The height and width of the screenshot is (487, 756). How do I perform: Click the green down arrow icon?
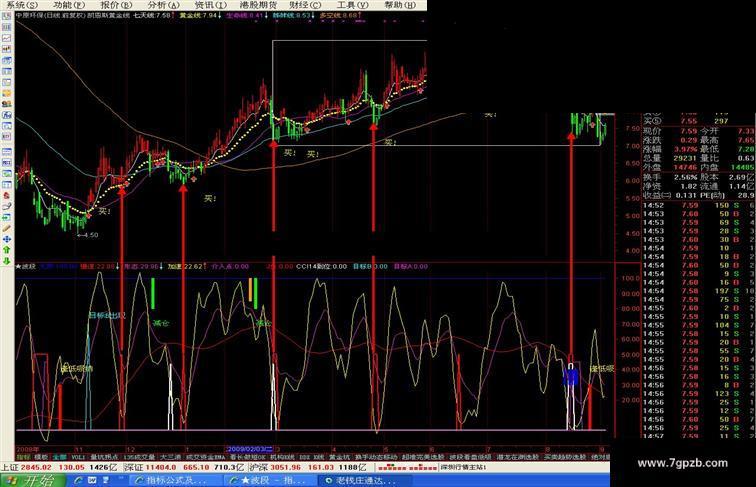[7, 261]
